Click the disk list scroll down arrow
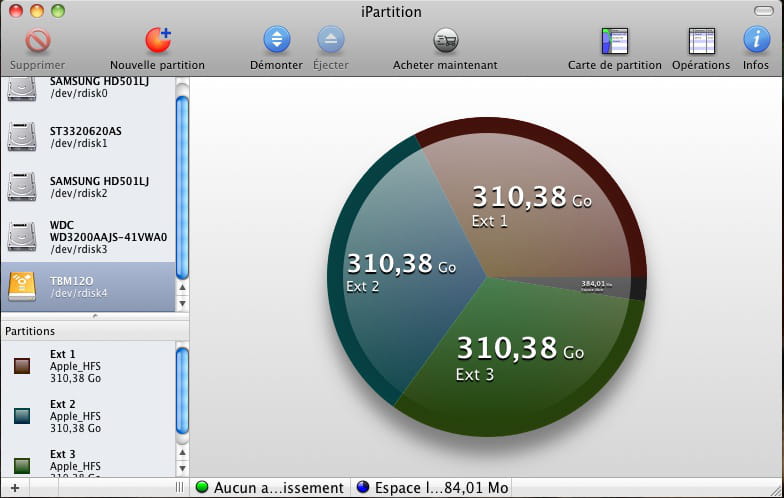This screenshot has width=784, height=498. (182, 304)
